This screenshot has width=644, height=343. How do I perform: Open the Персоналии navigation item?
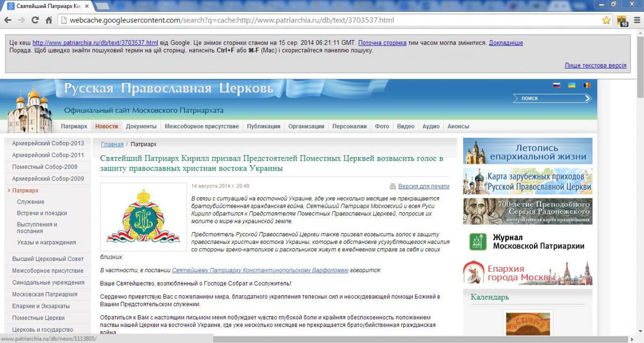click(x=349, y=126)
